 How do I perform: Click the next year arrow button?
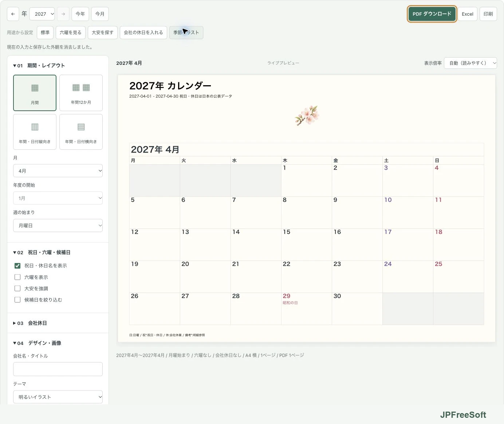click(63, 14)
